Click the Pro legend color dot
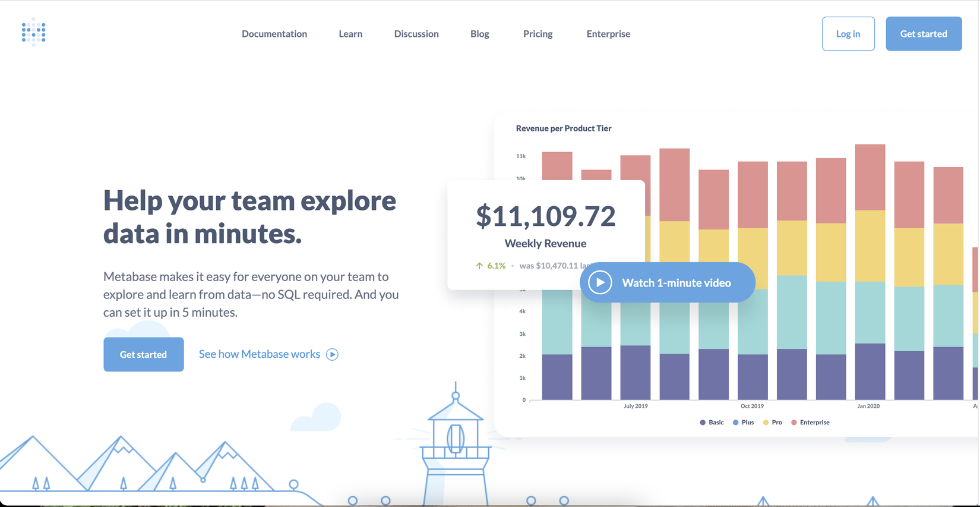Image resolution: width=980 pixels, height=507 pixels. click(x=766, y=423)
